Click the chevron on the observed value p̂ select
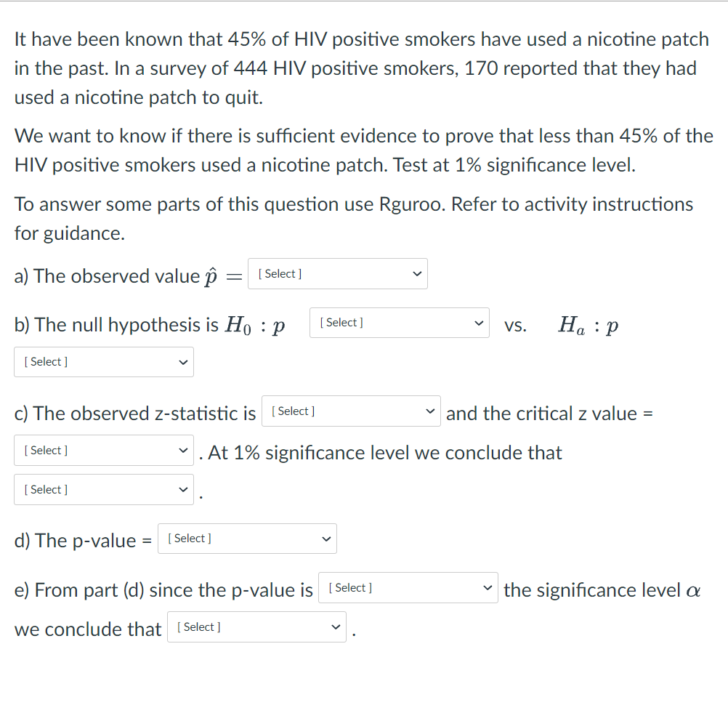Image resolution: width=728 pixels, height=713 pixels. 417,273
